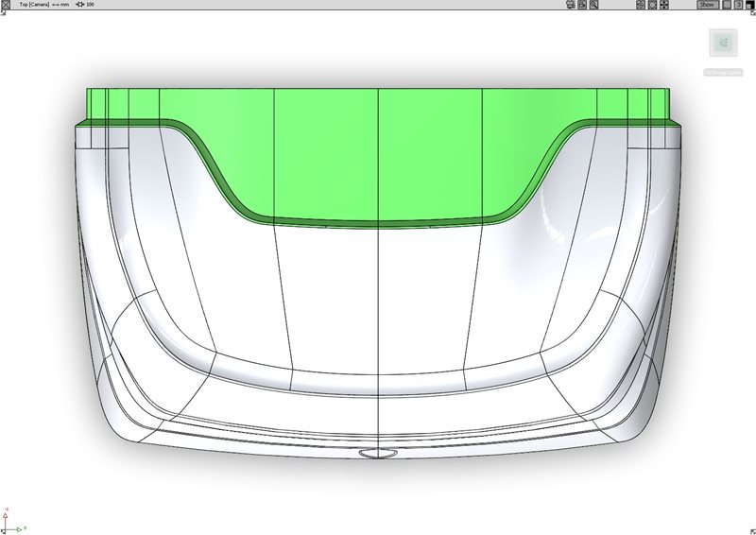Click the mm units label
The height and width of the screenshot is (535, 756).
65,5
